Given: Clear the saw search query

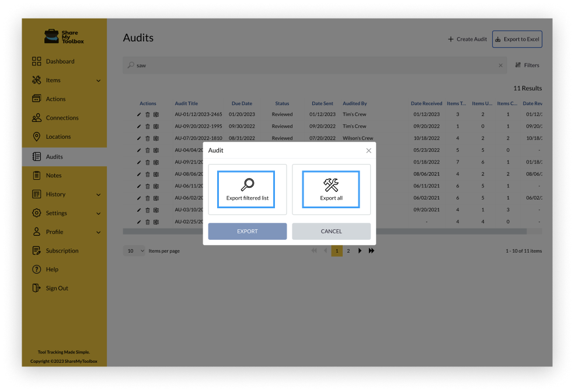Looking at the screenshot, I should (500, 65).
